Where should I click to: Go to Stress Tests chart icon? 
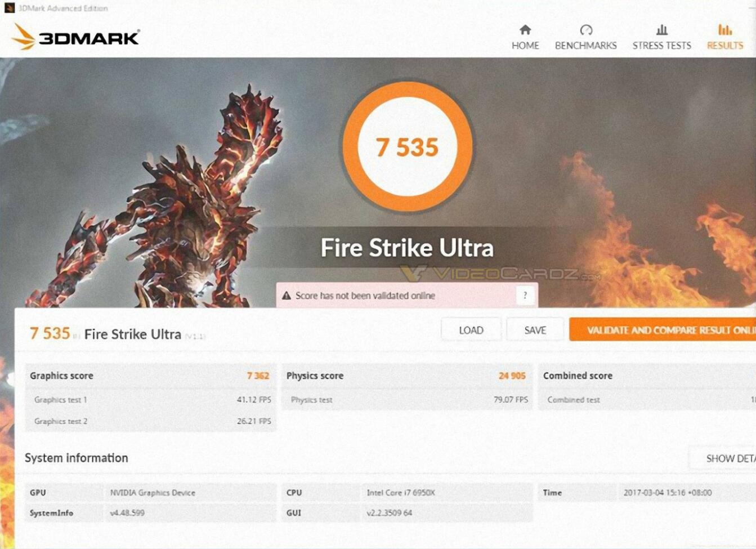662,30
